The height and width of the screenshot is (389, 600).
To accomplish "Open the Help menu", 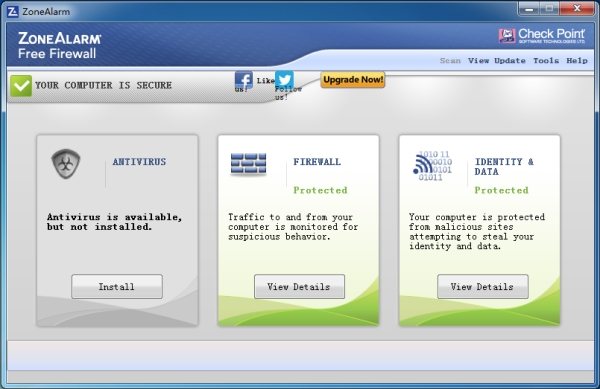I will tap(577, 60).
